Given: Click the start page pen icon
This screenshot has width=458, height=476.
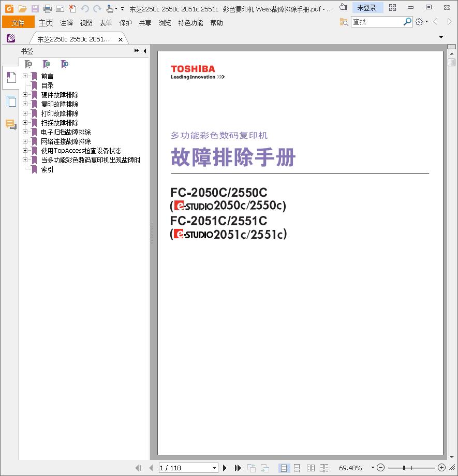Looking at the screenshot, I should coord(11,38).
